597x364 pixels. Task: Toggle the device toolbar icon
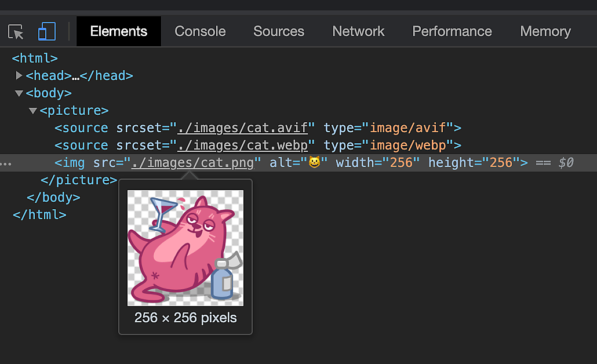point(46,31)
